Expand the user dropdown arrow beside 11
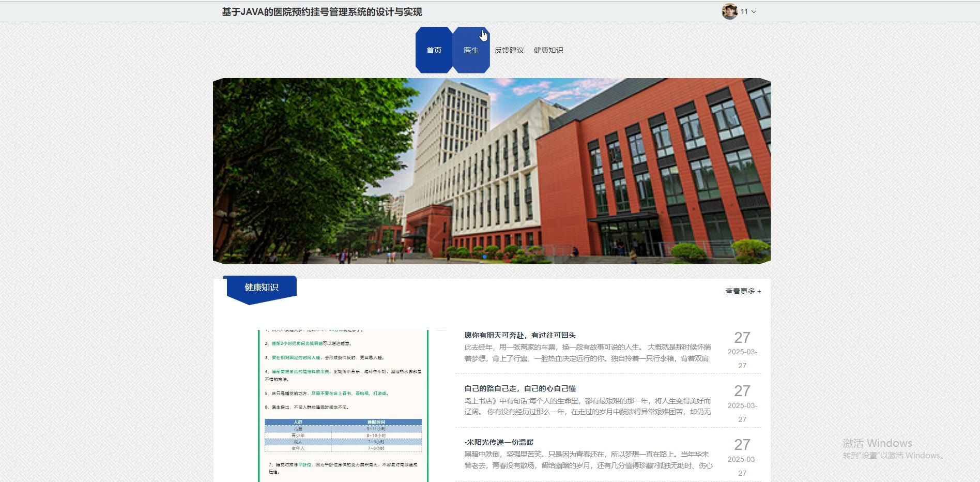The width and height of the screenshot is (980, 482). 754,11
